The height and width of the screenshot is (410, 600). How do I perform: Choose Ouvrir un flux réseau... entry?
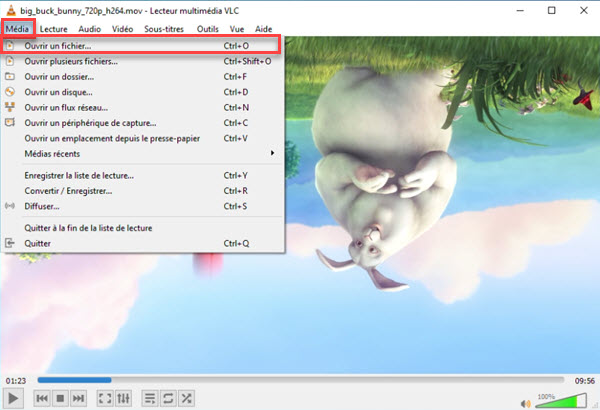point(142,108)
